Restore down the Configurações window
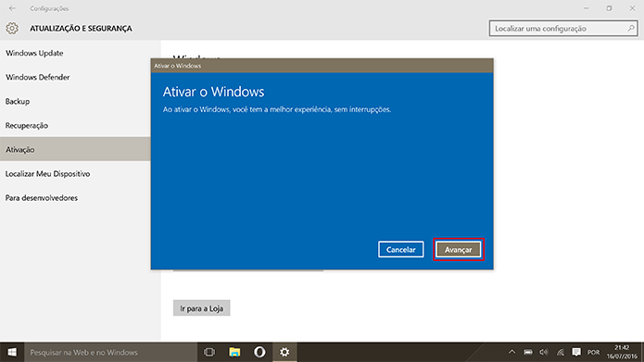 click(609, 8)
